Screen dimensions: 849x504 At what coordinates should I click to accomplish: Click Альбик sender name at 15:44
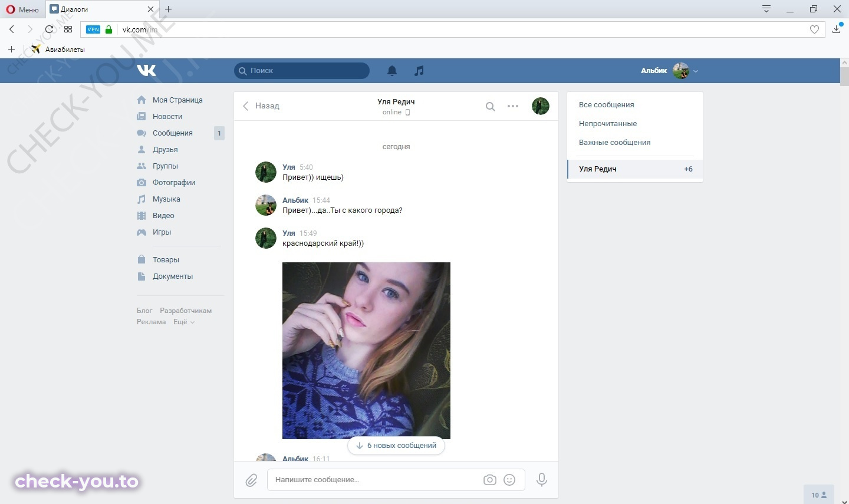click(295, 200)
